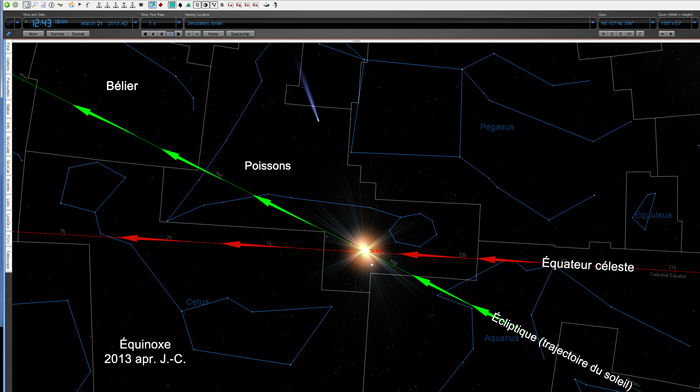Image resolution: width=700 pixels, height=392 pixels.
Task: Face north with the N button
Action: pos(603,33)
